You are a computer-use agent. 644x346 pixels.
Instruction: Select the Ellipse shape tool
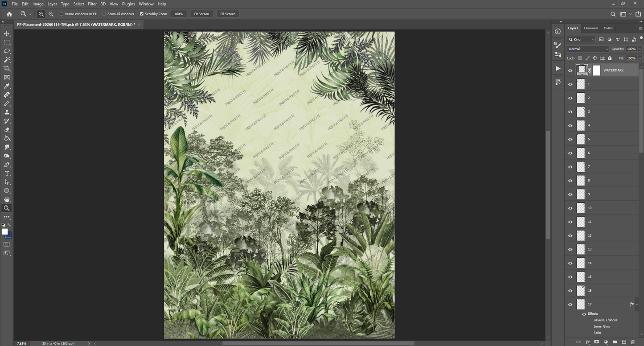(7, 191)
